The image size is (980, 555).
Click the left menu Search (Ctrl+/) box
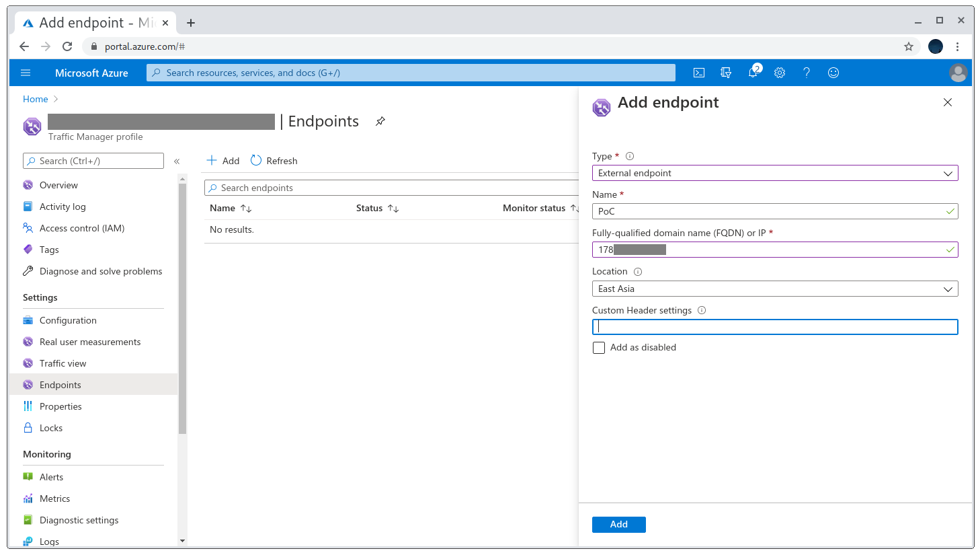(x=93, y=161)
